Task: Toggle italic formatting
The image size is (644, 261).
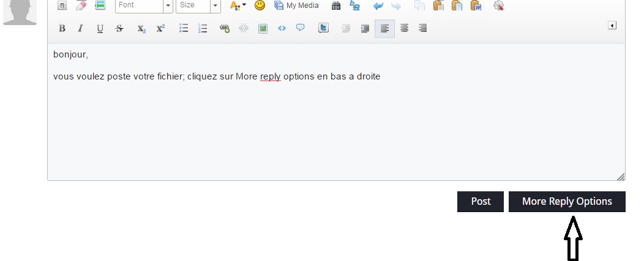Action: (x=81, y=28)
